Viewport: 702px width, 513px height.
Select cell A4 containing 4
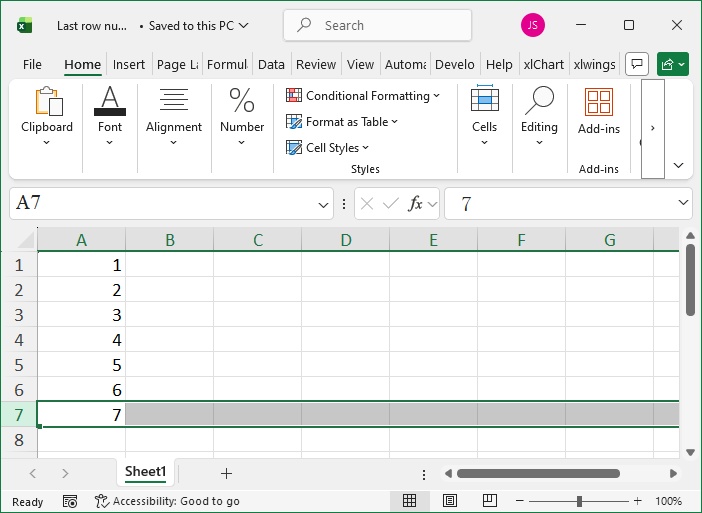(81, 340)
